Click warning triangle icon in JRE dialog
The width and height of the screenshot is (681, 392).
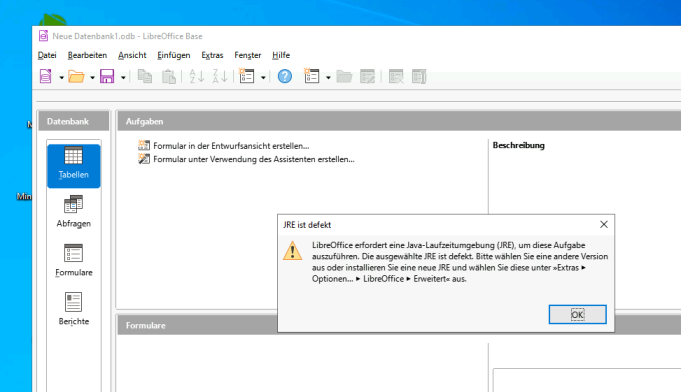(292, 251)
